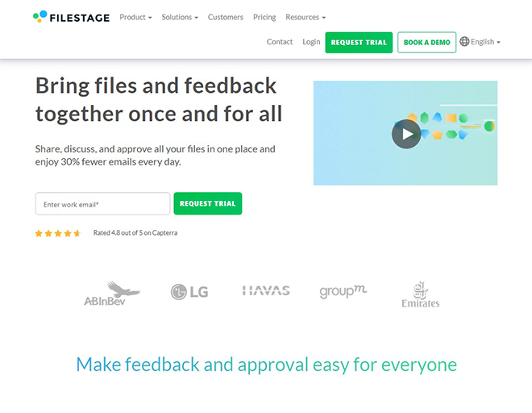Click the Havas logo
The width and height of the screenshot is (532, 413).
coord(266,290)
